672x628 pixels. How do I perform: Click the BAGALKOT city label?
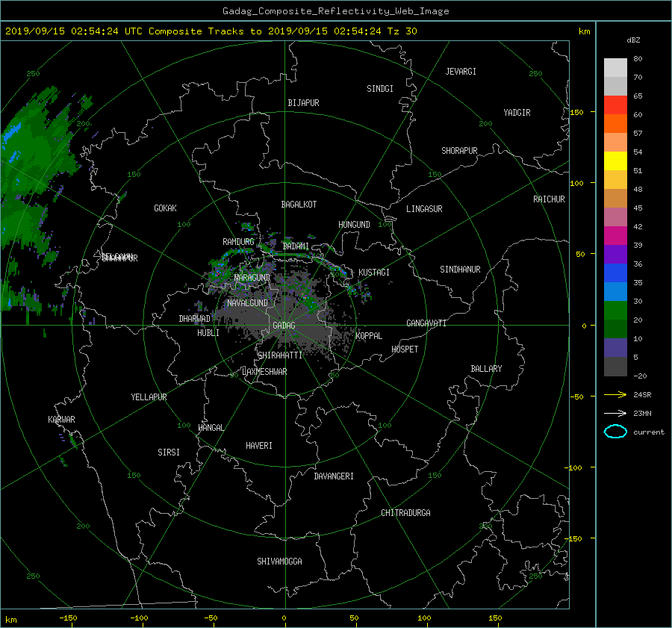[299, 205]
